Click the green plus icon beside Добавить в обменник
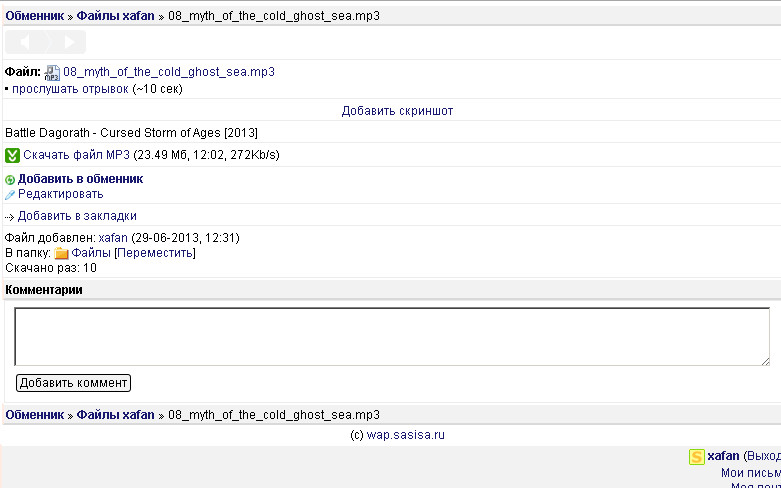This screenshot has width=781, height=488. [10, 180]
